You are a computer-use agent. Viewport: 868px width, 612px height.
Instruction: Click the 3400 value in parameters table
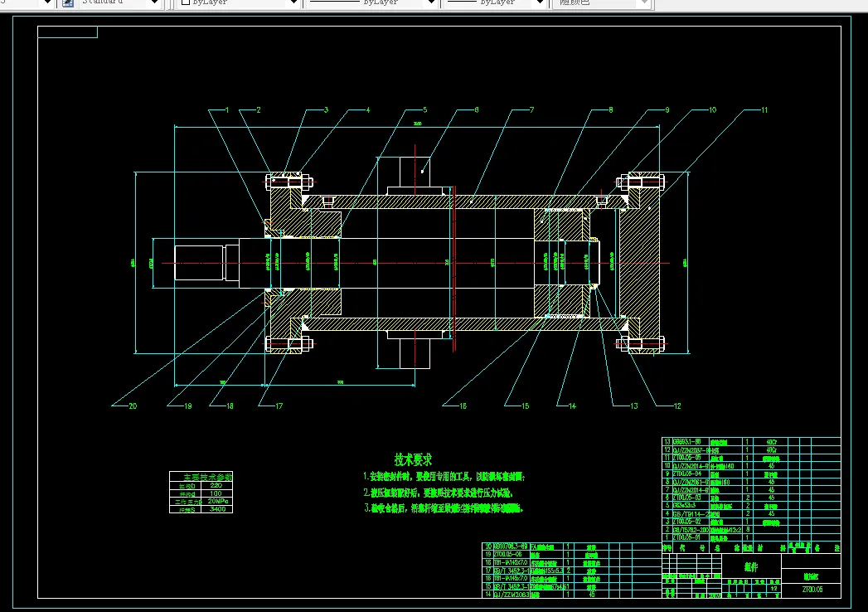click(x=218, y=509)
